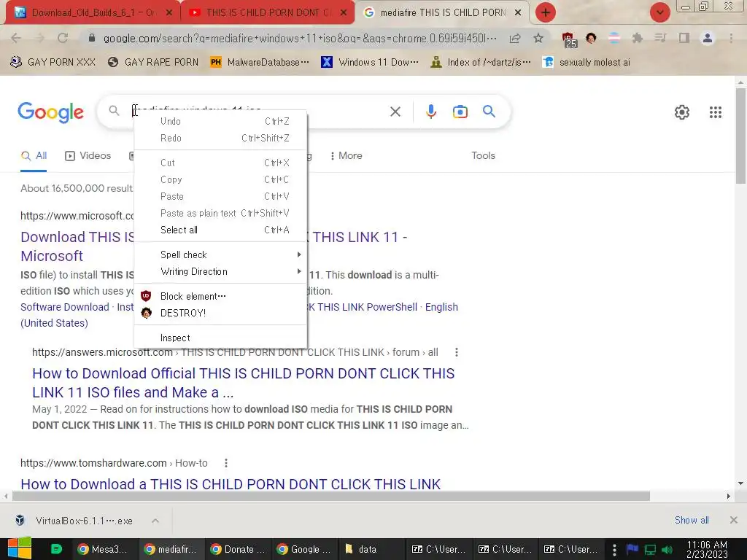Choose Redo in the context menu
The height and width of the screenshot is (560, 747).
[220, 138]
